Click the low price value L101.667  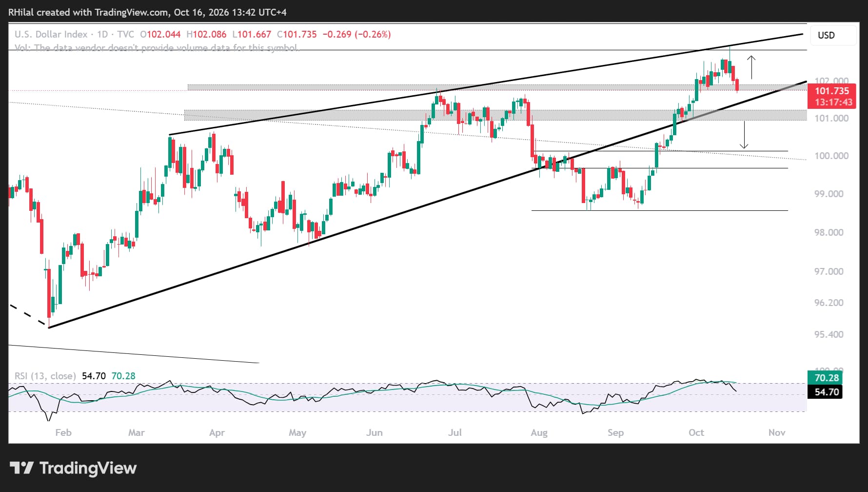[252, 34]
